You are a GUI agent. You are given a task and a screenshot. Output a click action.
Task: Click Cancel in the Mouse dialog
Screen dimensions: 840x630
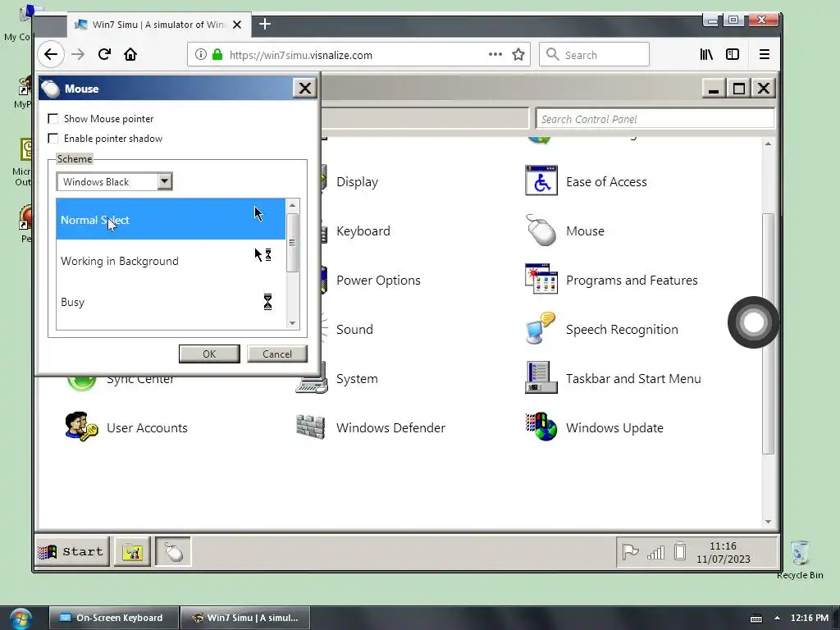(277, 354)
